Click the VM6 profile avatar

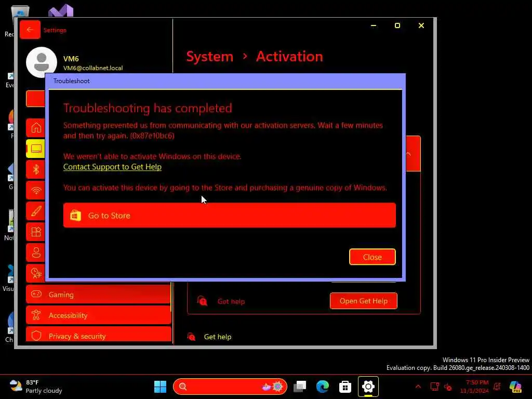click(x=42, y=62)
